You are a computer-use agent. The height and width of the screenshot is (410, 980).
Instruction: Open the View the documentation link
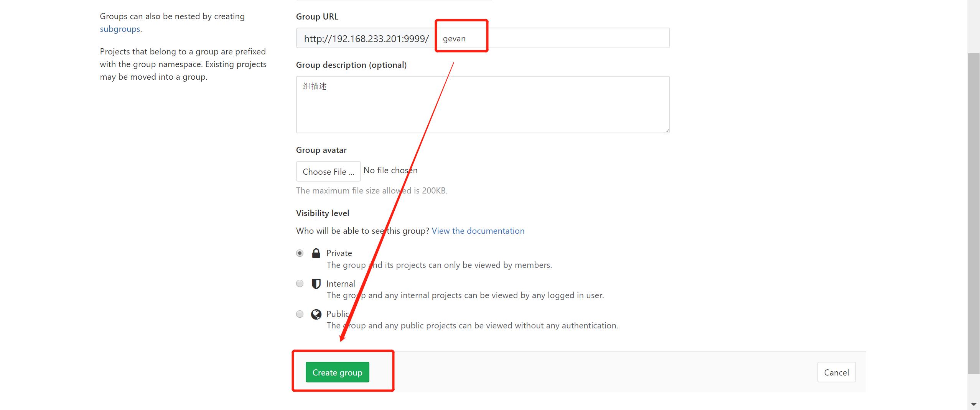tap(478, 231)
